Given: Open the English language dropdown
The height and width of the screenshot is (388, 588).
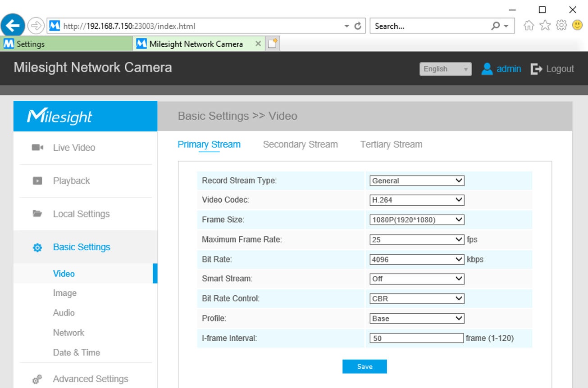Looking at the screenshot, I should (x=446, y=69).
